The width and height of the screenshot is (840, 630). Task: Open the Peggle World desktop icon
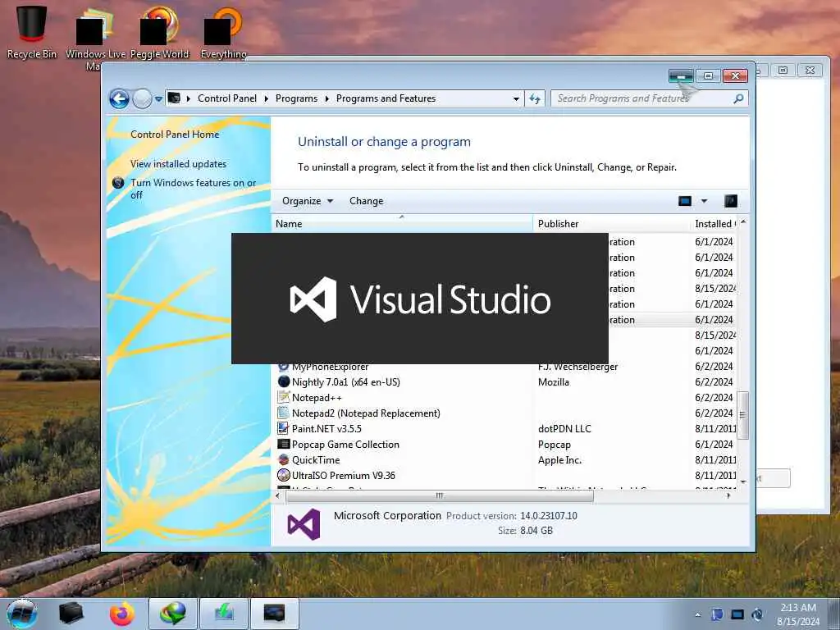[160, 32]
